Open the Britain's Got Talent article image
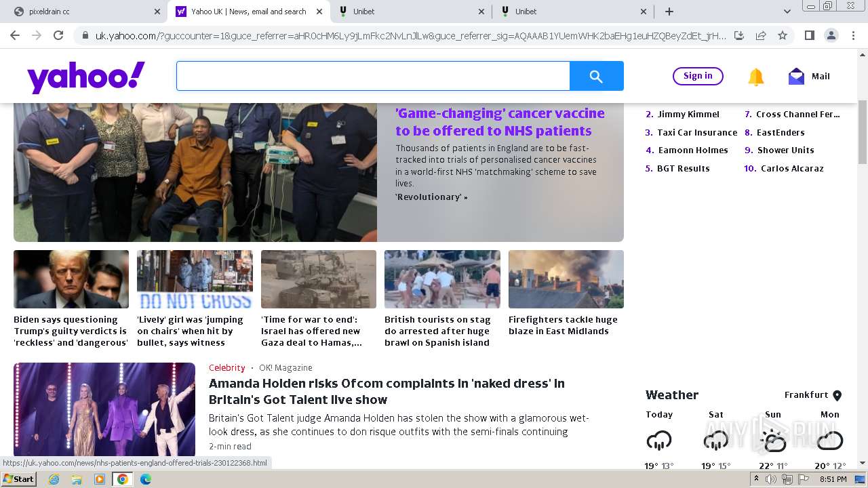Screen dimensions: 868x488 coord(104,409)
